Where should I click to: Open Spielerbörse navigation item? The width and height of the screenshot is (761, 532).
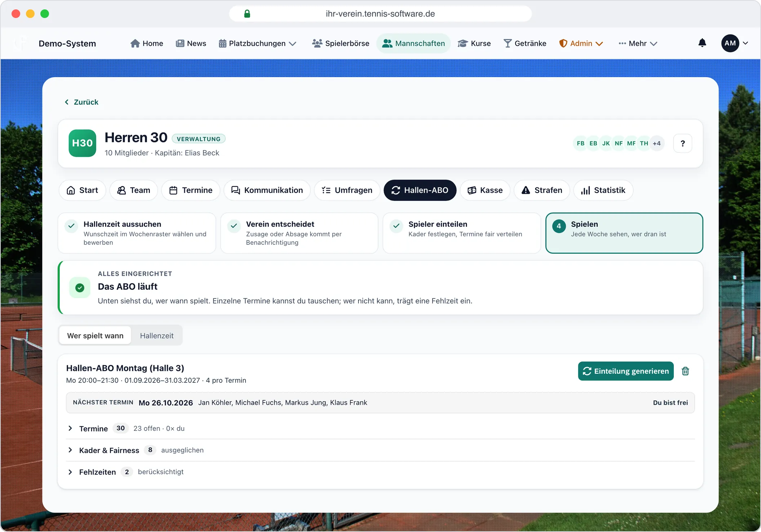pos(341,43)
